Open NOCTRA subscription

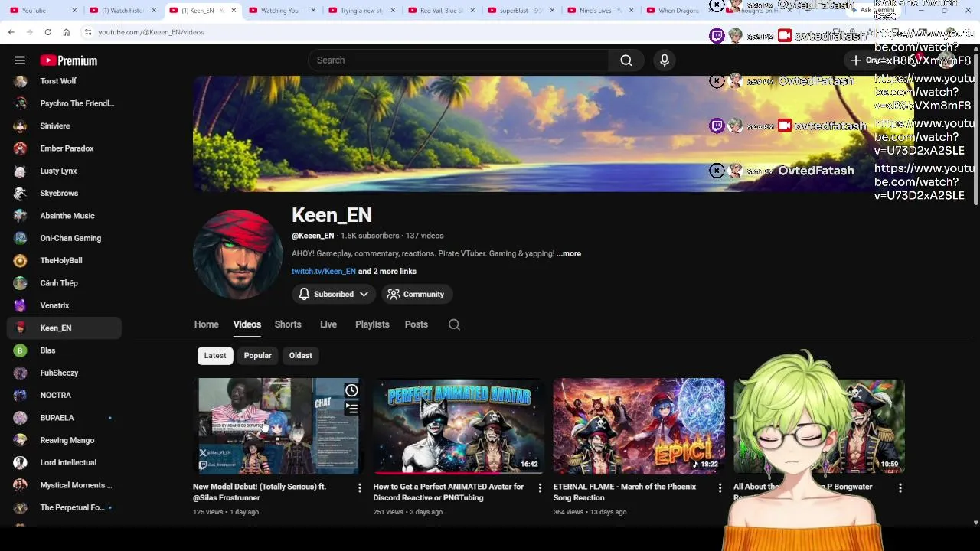click(64, 395)
